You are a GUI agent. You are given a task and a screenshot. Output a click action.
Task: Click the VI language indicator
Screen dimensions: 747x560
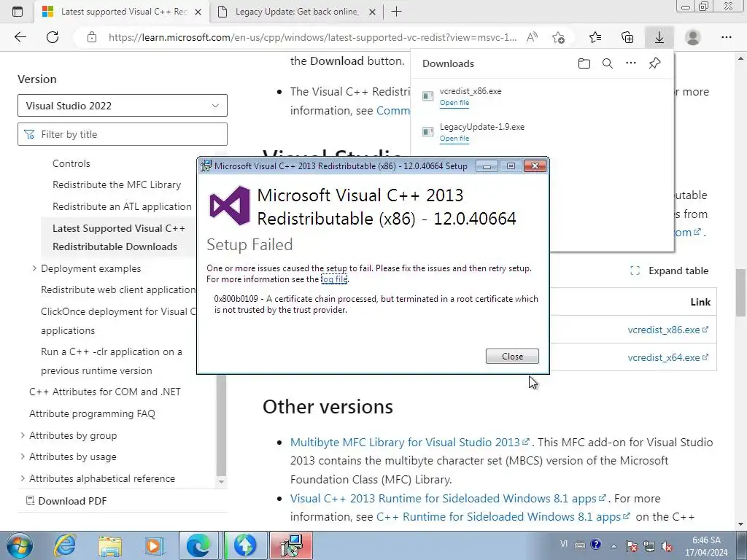[564, 544]
